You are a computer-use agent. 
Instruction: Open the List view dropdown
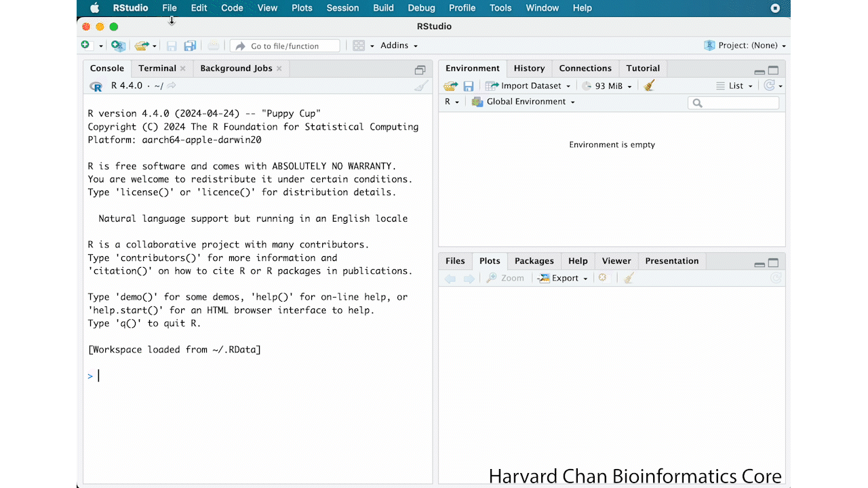(x=735, y=85)
